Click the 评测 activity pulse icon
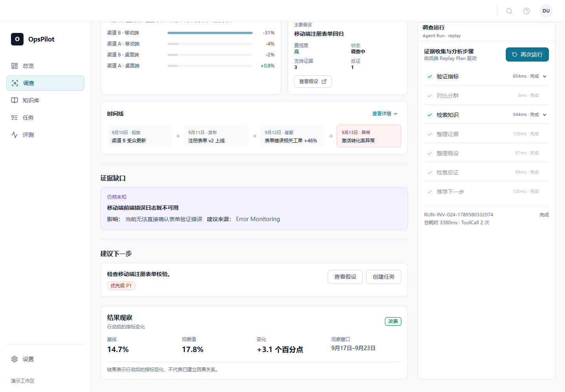 click(x=15, y=135)
